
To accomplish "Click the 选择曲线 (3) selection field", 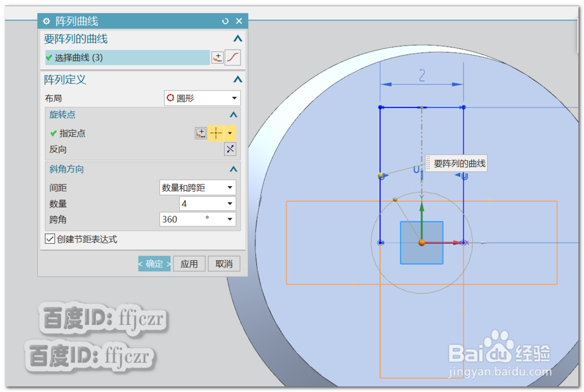I will (x=127, y=58).
